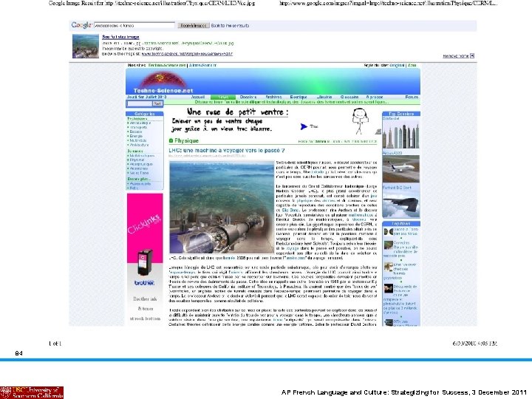Open the Boutique menu item
The height and width of the screenshot is (399, 532).
299,97
